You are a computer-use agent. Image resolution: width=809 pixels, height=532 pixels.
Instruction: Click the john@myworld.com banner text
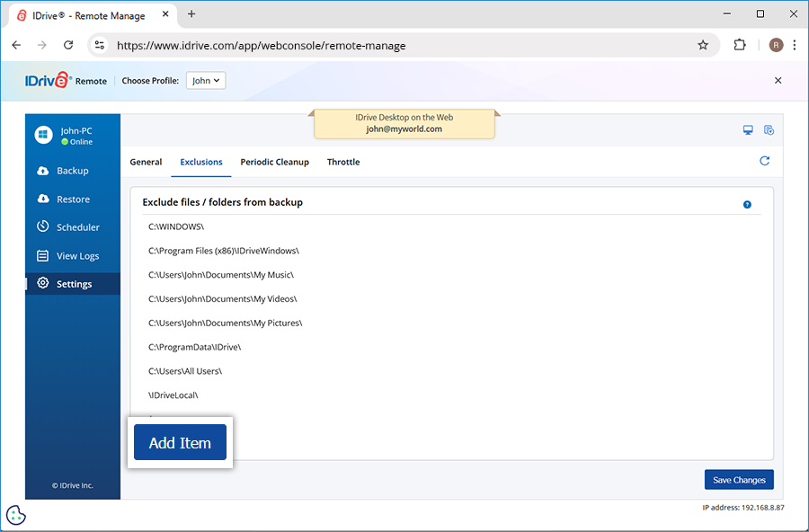404,129
